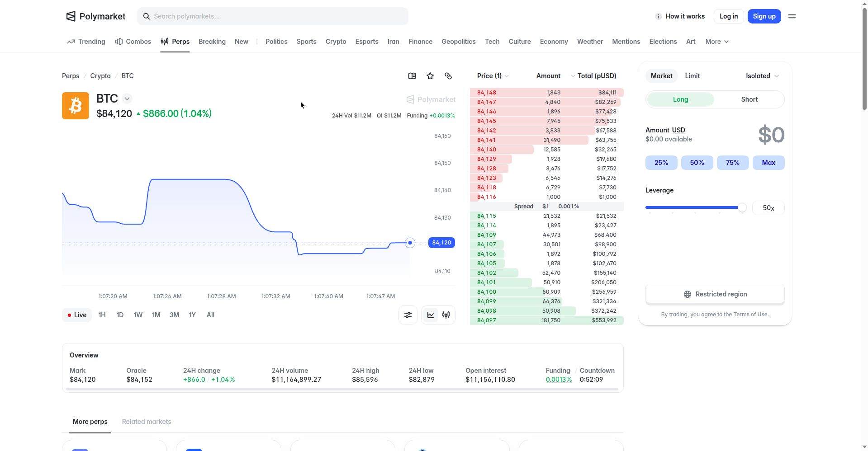This screenshot has height=451, width=868.
Task: Click the Sign up button
Action: 764,16
